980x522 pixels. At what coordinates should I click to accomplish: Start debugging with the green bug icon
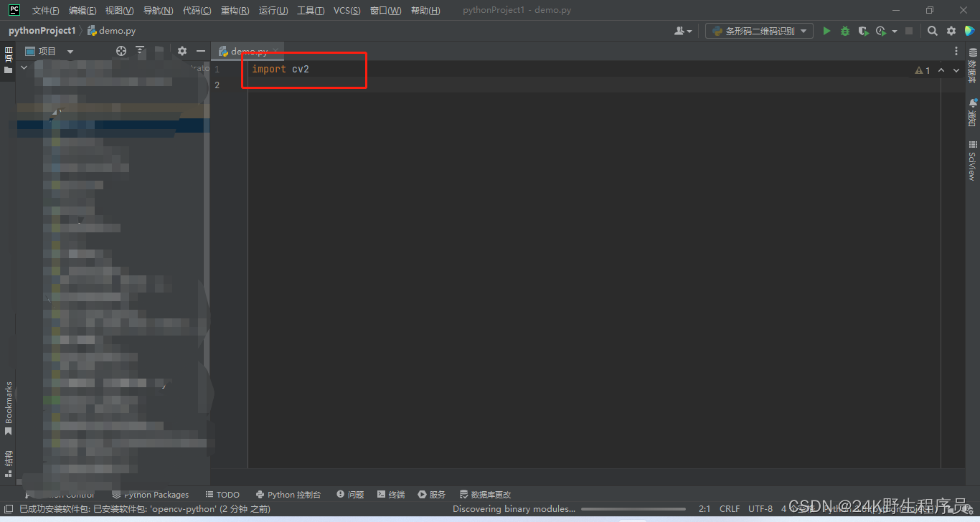[x=845, y=31]
